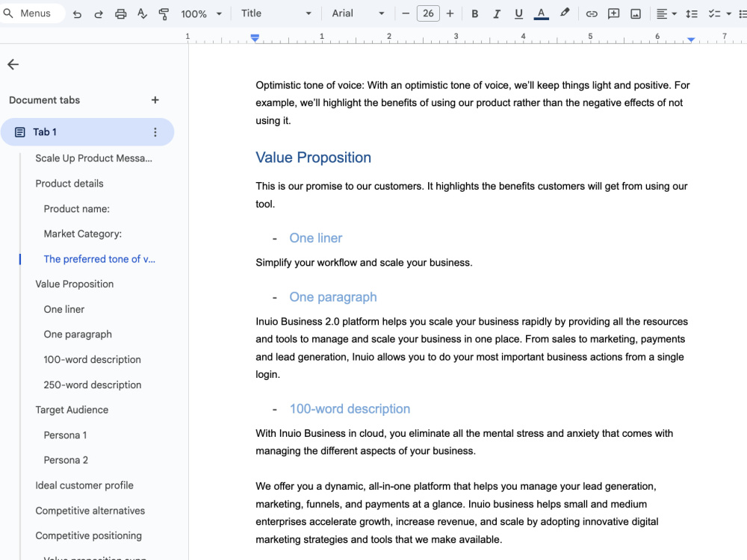Click the sentence 'Simplify your workflow and scale your business.'
This screenshot has height=560, width=747.
[x=364, y=263]
